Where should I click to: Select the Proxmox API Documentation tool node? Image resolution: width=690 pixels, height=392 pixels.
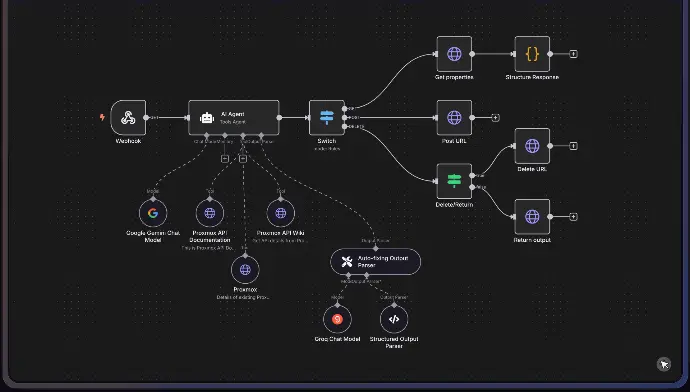point(210,213)
